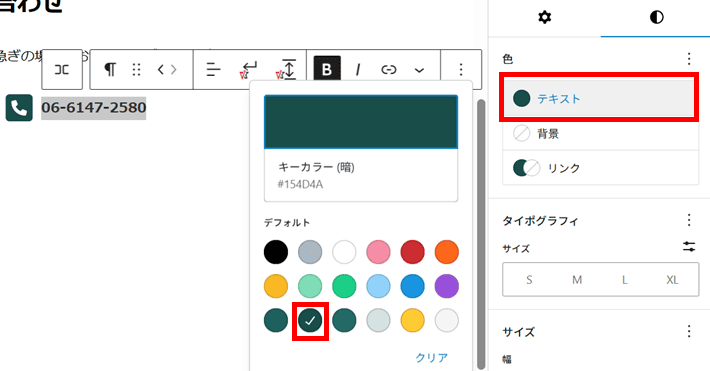Open the block options three-dot menu
The height and width of the screenshot is (371, 710).
tap(461, 69)
